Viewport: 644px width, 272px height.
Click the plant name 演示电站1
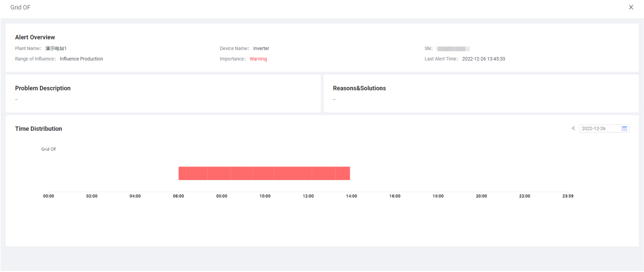(x=56, y=49)
